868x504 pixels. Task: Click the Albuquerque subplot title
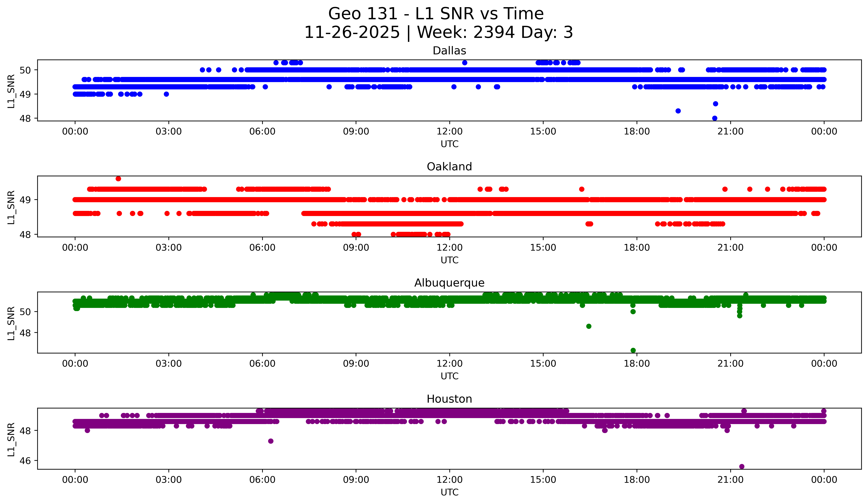tap(449, 283)
